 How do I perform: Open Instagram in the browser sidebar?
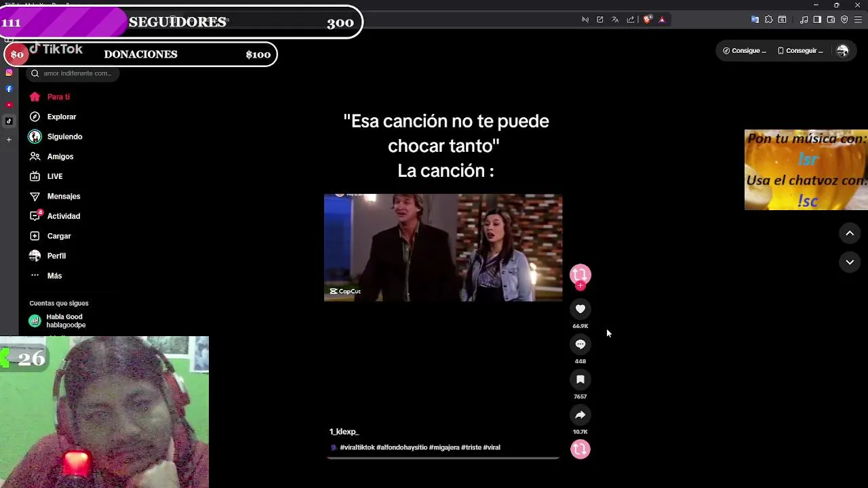tap(9, 73)
